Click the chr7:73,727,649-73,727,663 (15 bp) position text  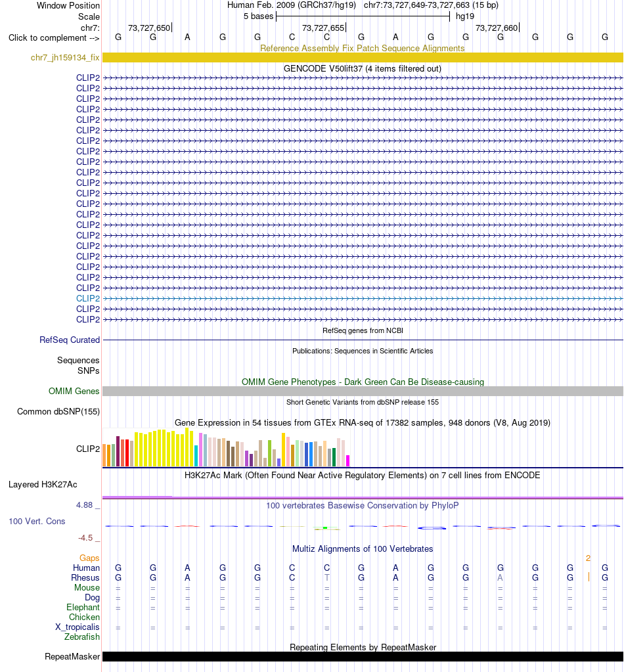point(431,5)
